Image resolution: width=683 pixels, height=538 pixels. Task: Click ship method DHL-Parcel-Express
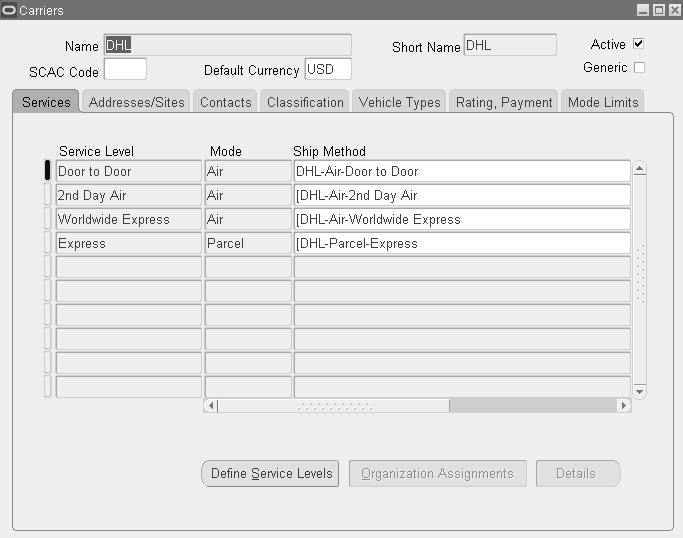click(462, 243)
